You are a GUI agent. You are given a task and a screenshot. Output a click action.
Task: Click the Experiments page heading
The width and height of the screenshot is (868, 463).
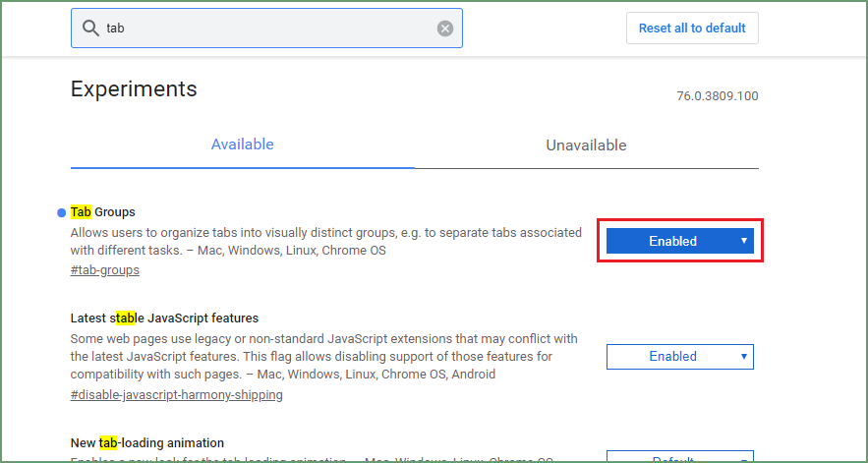point(134,89)
